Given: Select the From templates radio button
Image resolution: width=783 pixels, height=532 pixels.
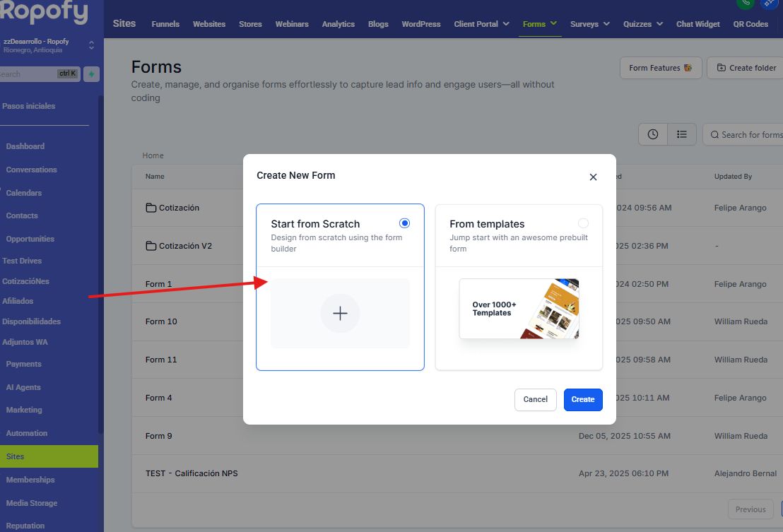Looking at the screenshot, I should pyautogui.click(x=583, y=223).
